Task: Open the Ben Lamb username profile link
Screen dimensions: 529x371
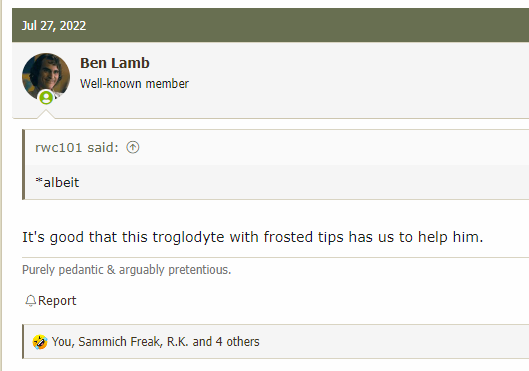Action: [x=115, y=63]
